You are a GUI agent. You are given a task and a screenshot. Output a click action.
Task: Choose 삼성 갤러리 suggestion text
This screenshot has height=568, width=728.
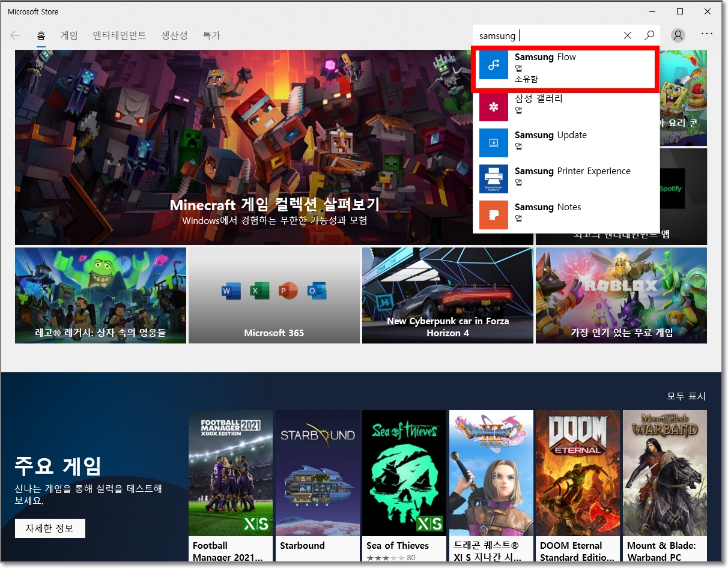539,98
